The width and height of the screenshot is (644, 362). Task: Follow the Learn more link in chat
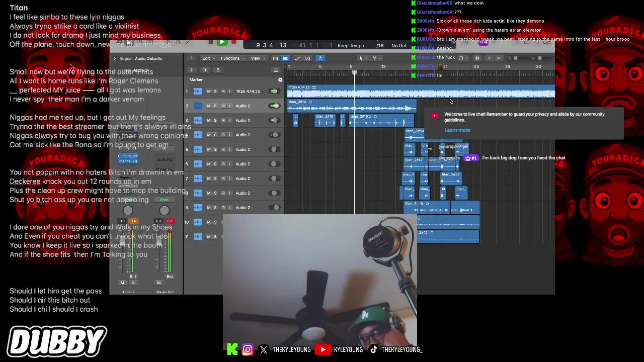457,130
